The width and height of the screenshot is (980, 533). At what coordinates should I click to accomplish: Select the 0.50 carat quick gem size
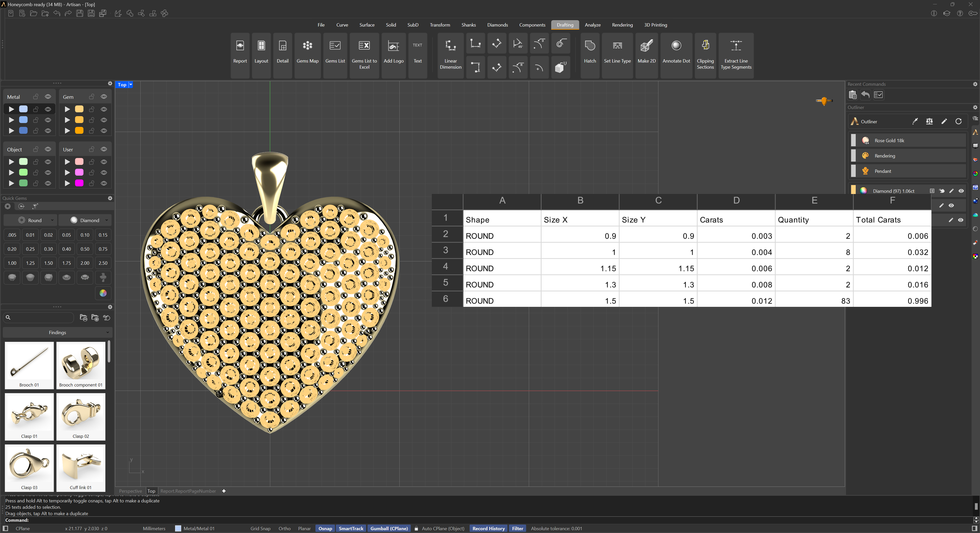pos(85,249)
